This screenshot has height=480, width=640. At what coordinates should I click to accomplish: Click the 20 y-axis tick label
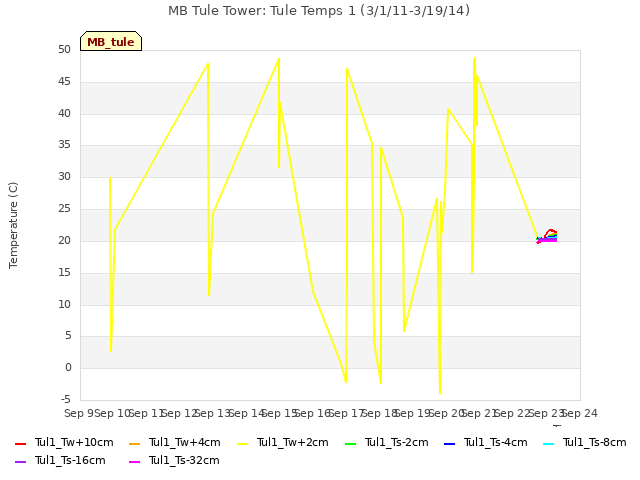coord(64,240)
